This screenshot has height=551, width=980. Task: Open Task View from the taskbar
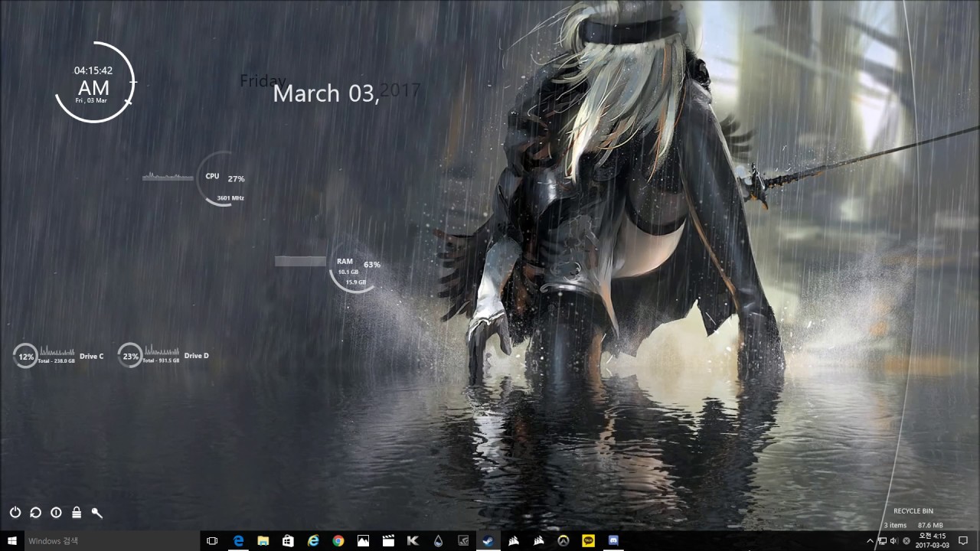coord(212,541)
